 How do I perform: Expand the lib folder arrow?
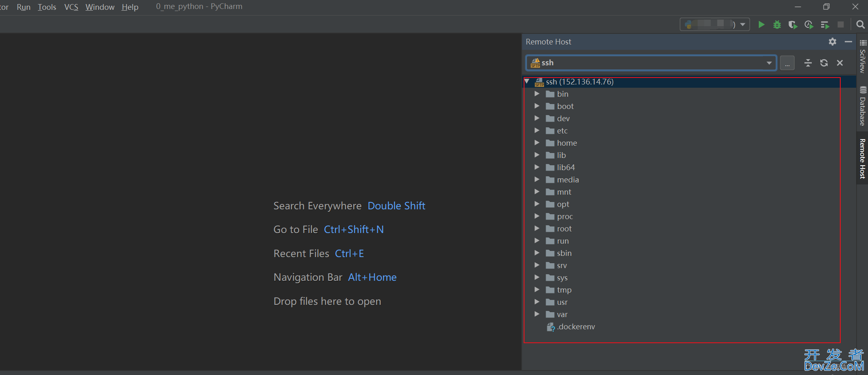coord(537,155)
